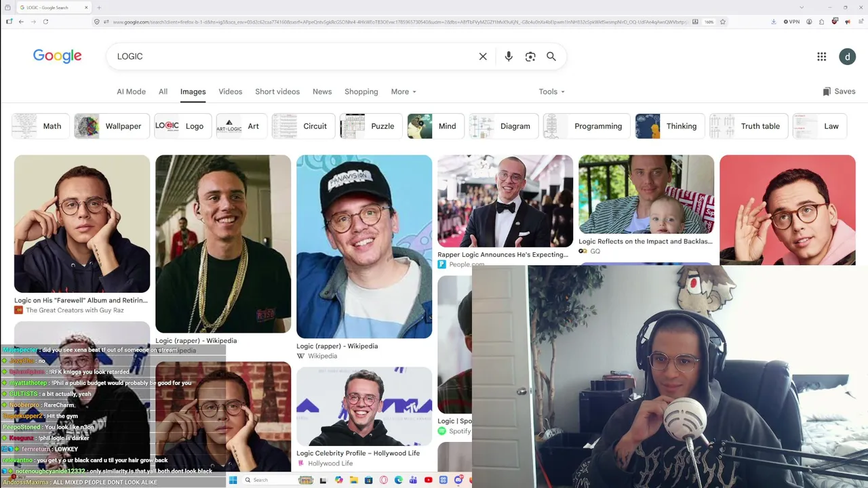Open "The Great Creators with Guy Raz" source
This screenshot has height=488, width=868.
tap(75, 310)
